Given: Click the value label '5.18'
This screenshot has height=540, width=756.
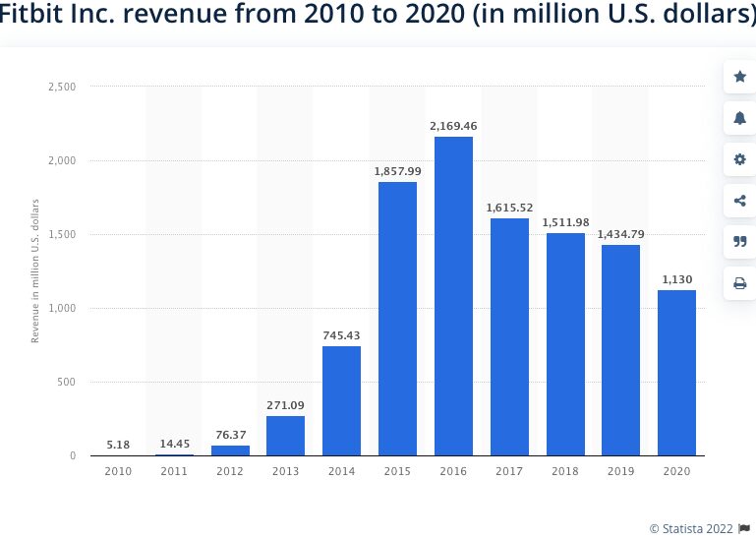Looking at the screenshot, I should [x=118, y=445].
